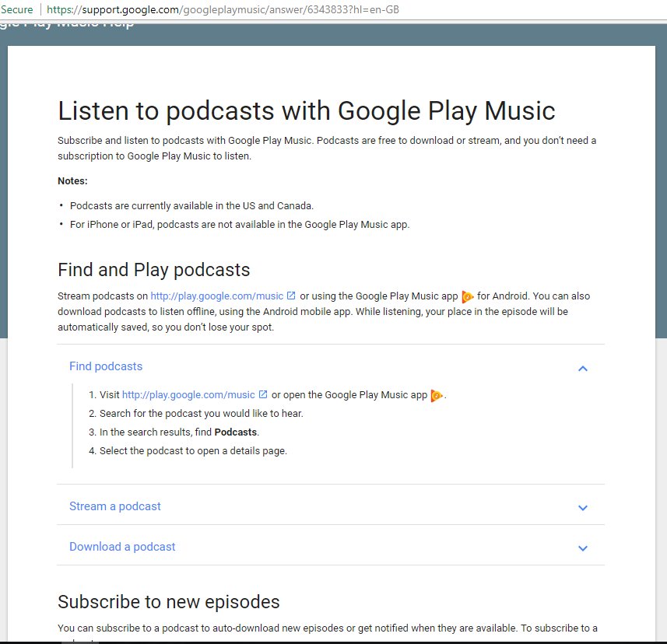
Task: Click the 'Find and Play podcasts' heading
Action: point(153,270)
